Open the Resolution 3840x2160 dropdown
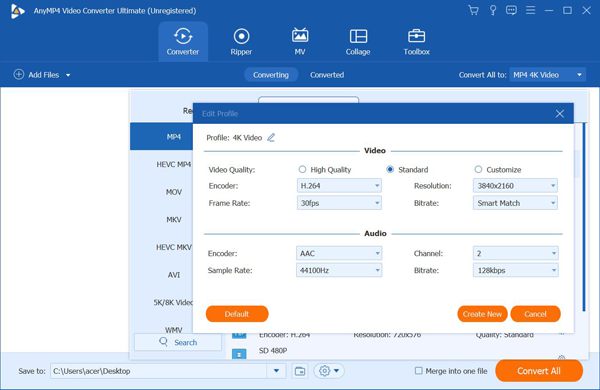 pos(515,186)
